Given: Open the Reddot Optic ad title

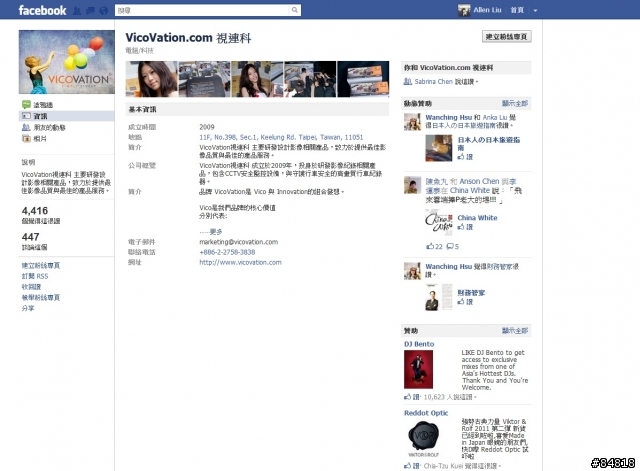Looking at the screenshot, I should (x=426, y=413).
